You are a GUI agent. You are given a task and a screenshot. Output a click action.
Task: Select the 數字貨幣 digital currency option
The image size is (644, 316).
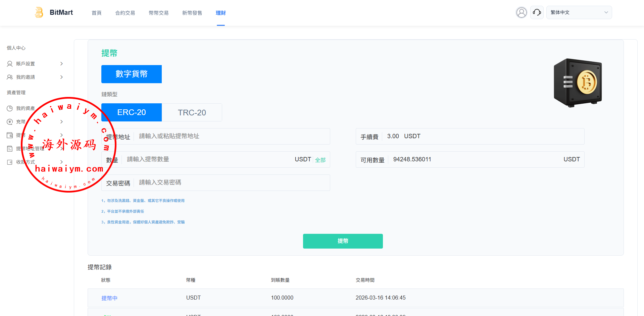tap(132, 74)
